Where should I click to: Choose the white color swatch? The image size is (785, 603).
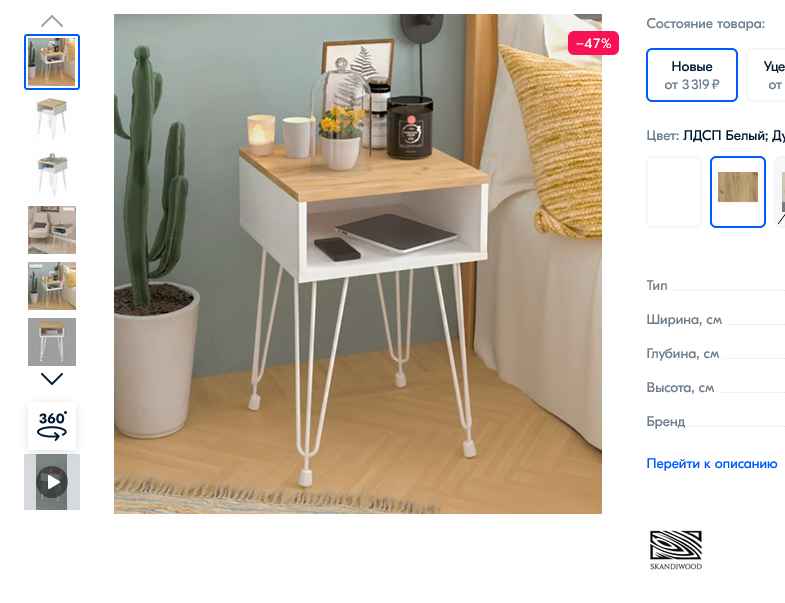pos(674,192)
